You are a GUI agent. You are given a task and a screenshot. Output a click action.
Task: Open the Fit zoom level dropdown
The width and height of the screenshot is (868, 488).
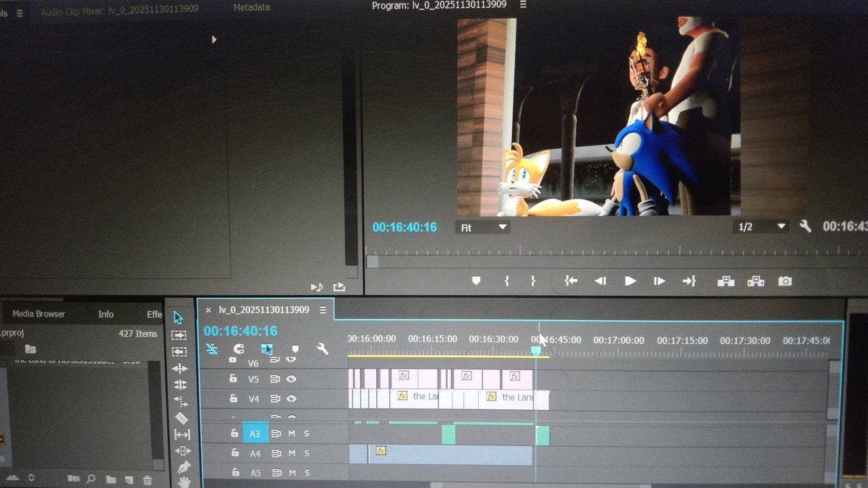483,227
